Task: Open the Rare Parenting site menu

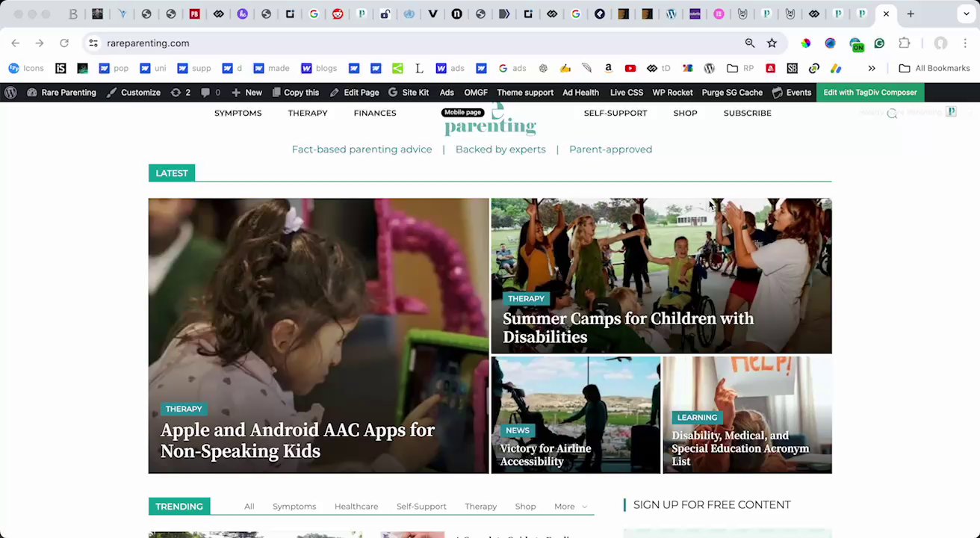Action: [61, 93]
